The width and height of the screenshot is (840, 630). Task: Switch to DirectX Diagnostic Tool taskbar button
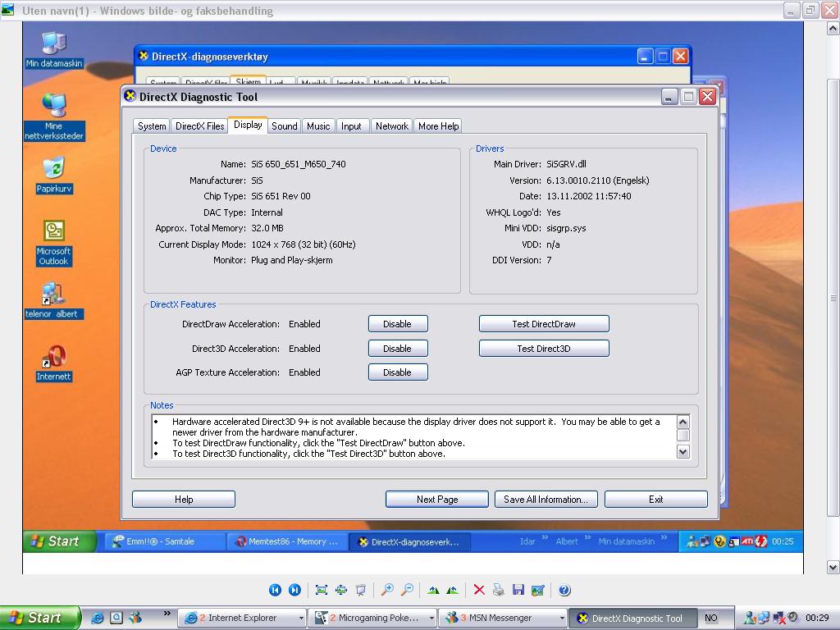pos(632,618)
